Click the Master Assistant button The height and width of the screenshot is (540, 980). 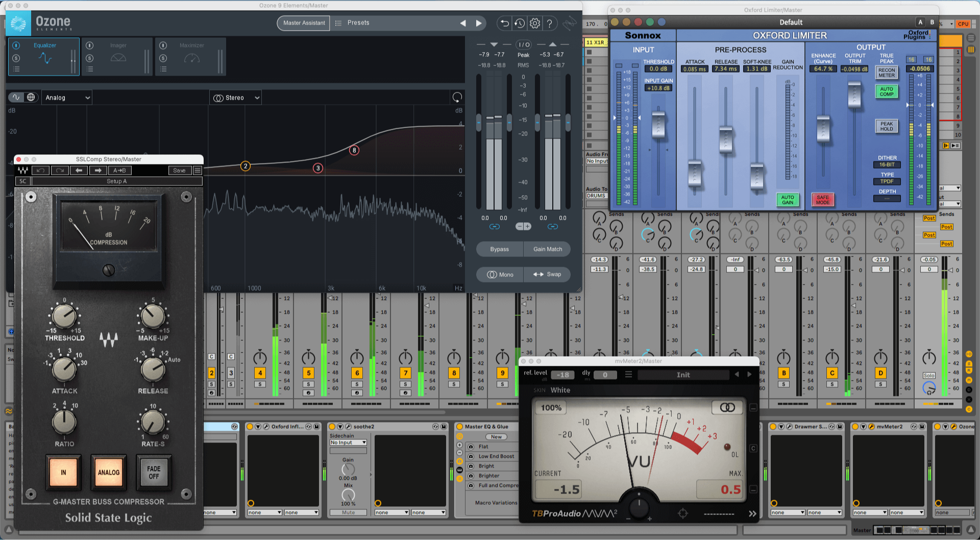(x=304, y=23)
